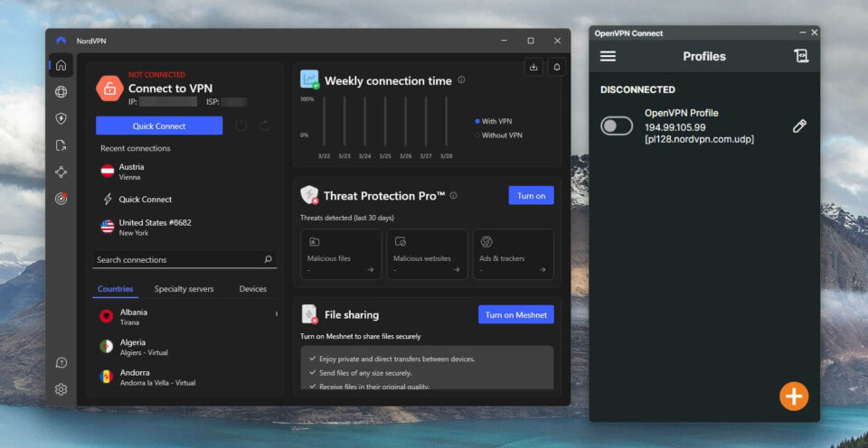868x448 pixels.
Task: Click the DISCONNECTED status label
Action: point(637,89)
